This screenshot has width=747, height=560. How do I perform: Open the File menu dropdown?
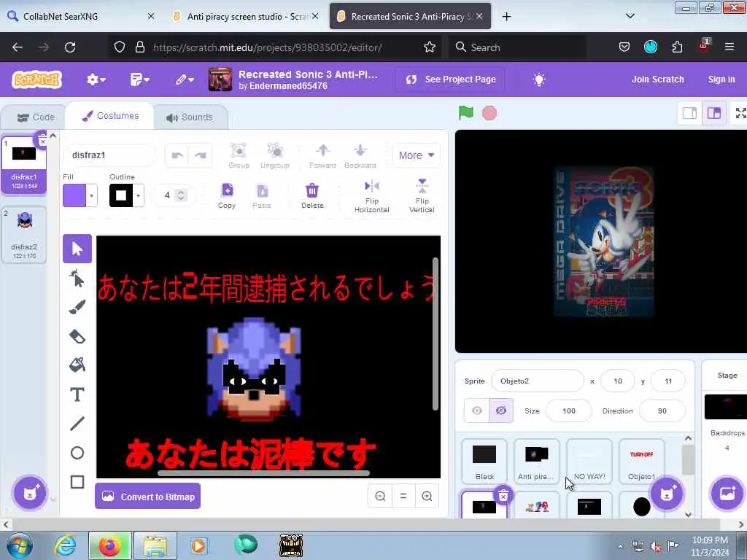pyautogui.click(x=139, y=79)
